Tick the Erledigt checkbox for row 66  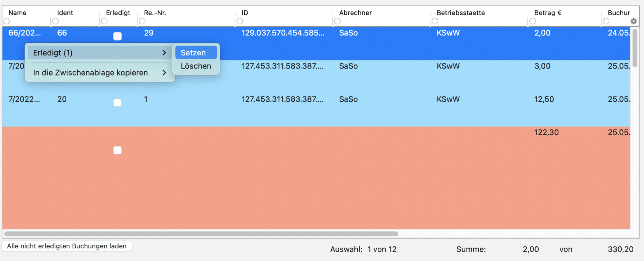(117, 36)
